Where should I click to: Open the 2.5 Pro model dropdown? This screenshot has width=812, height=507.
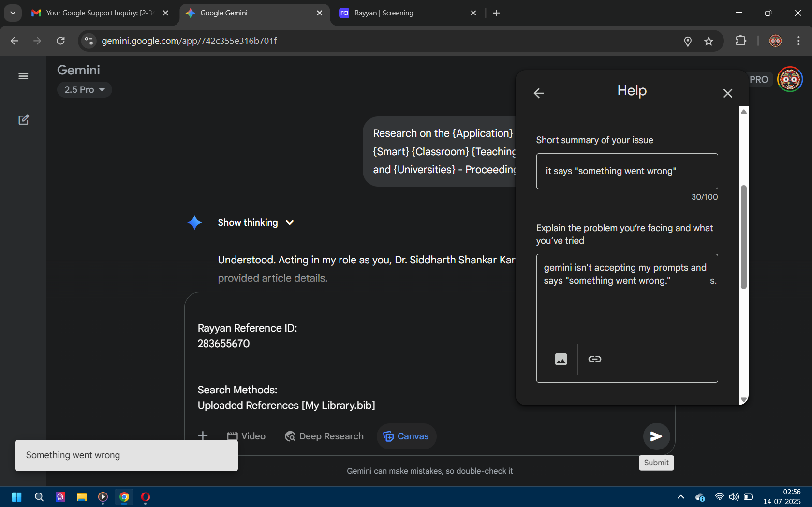(x=85, y=90)
